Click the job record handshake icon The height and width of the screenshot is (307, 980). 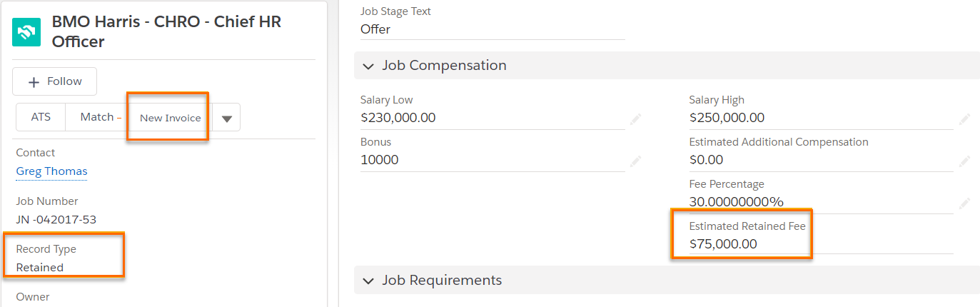click(x=26, y=32)
